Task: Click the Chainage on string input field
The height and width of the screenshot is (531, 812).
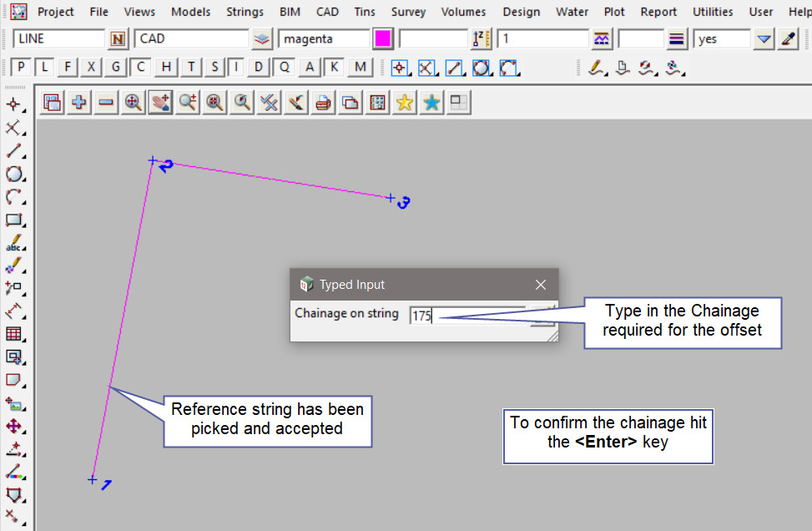Action: click(467, 316)
